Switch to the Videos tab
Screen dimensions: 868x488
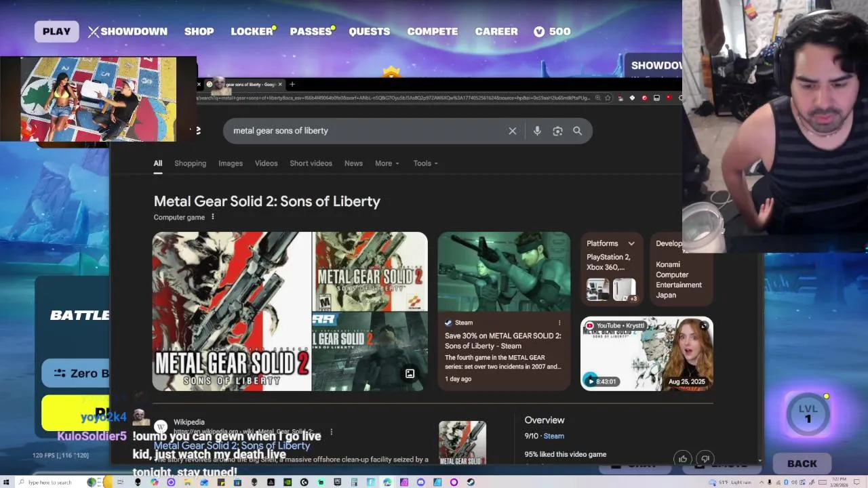pyautogui.click(x=266, y=163)
